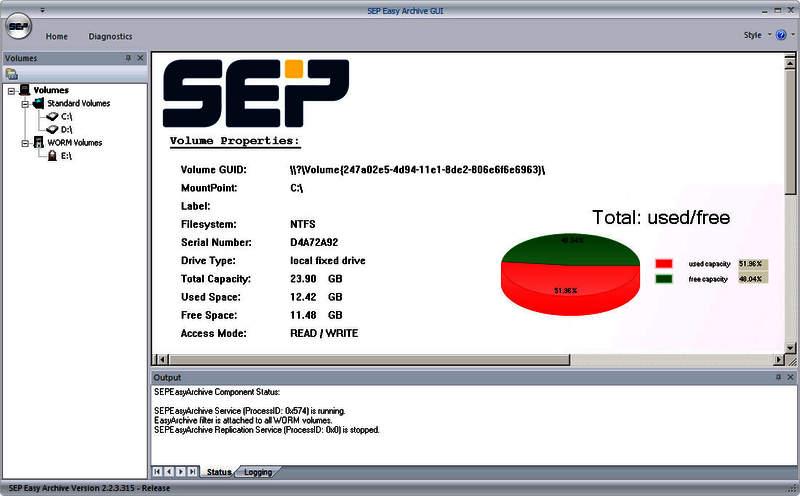Pin the Volumes panel
This screenshot has height=496, width=800.
pos(128,58)
